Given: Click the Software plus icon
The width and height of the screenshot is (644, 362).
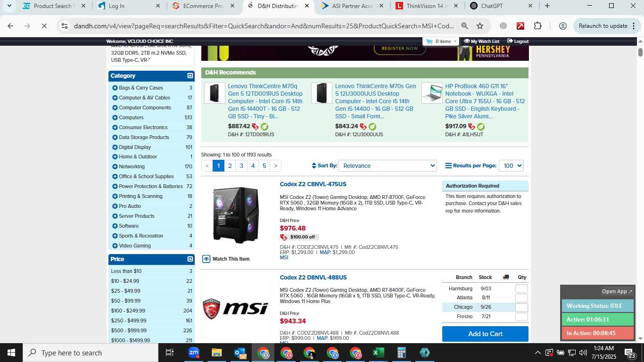Looking at the screenshot, I should point(115,226).
